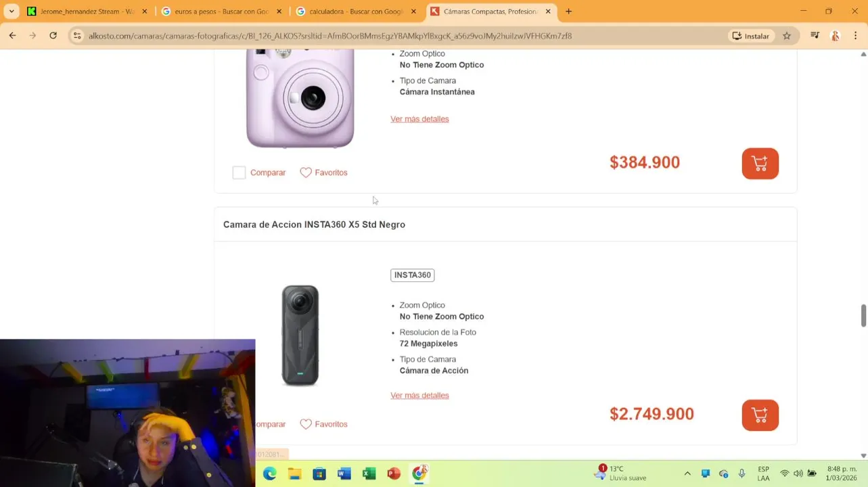Bookmark this page with the star icon

pyautogui.click(x=786, y=36)
